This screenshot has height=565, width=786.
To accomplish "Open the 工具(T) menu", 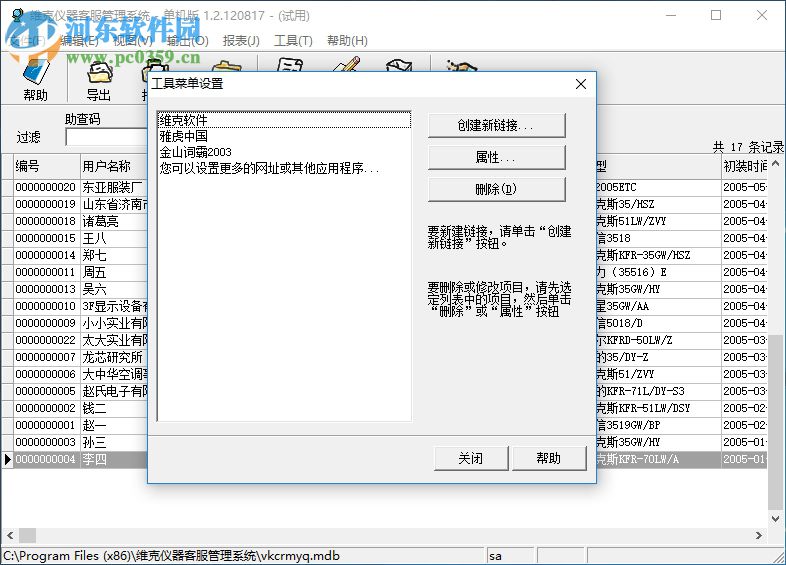I will pyautogui.click(x=293, y=41).
